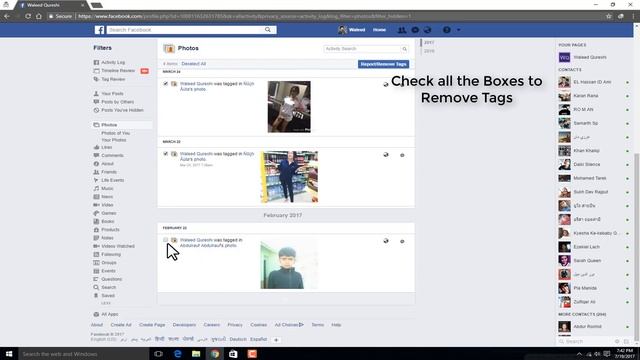
Task: Click the Products filter icon
Action: [x=96, y=230]
